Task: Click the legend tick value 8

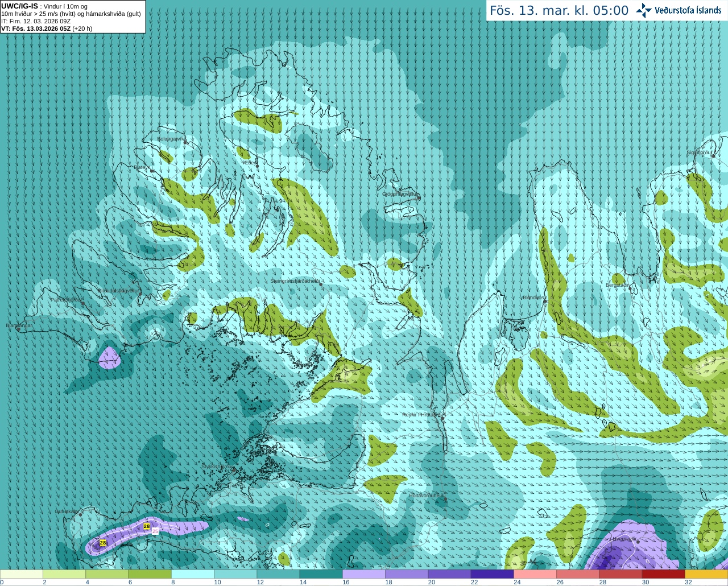Action: 173,582
